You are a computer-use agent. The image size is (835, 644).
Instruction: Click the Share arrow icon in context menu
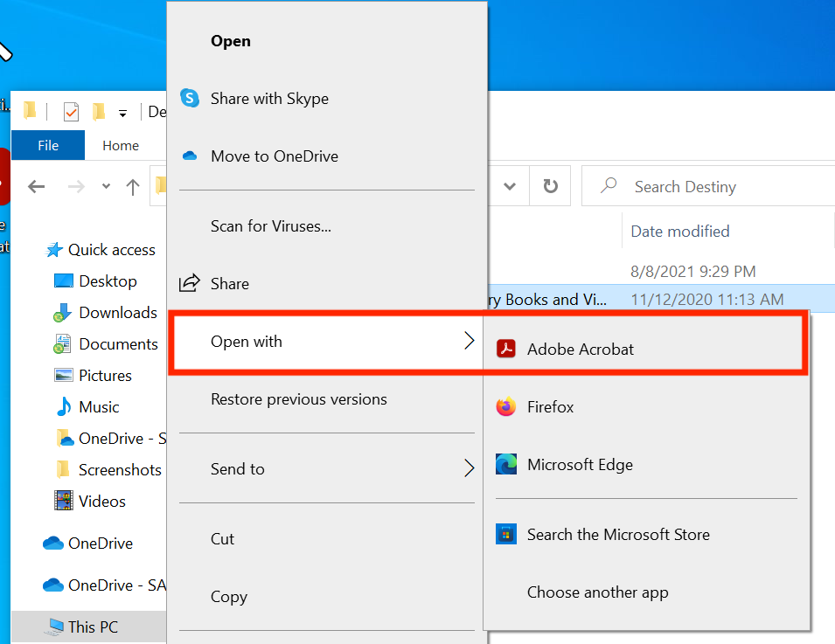[190, 283]
